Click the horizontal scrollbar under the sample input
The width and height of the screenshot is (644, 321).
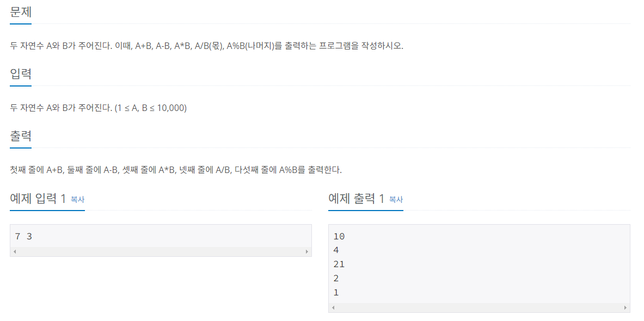tap(161, 252)
